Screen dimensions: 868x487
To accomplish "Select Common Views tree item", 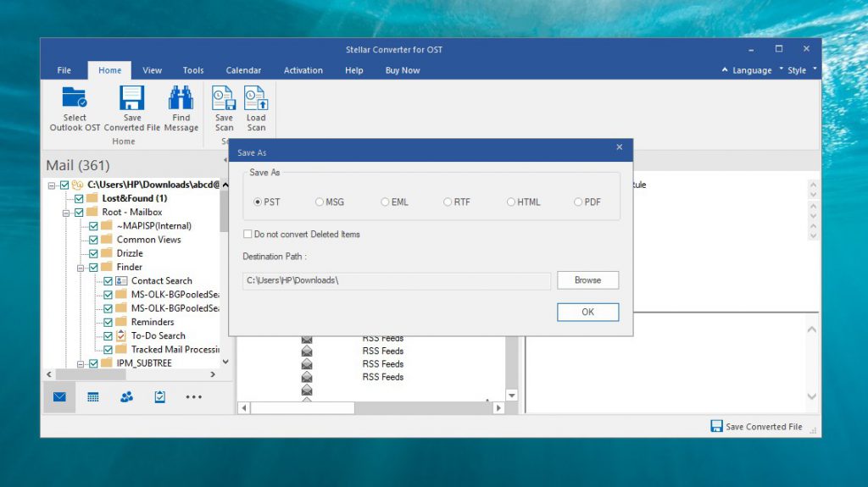I will click(x=149, y=240).
